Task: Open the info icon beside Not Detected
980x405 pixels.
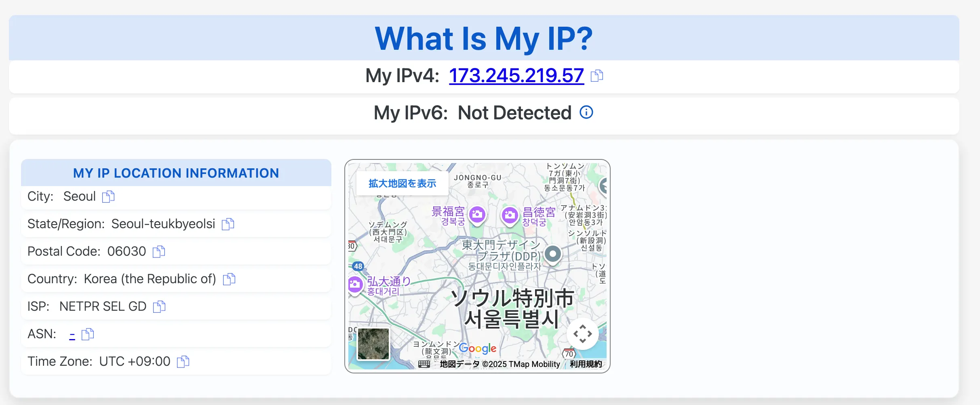Action: 586,112
